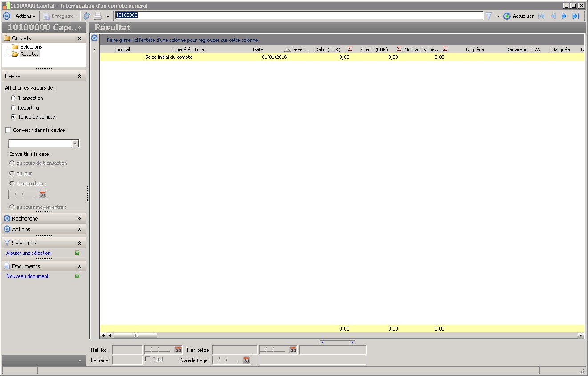Enable Convertir dans la devise checkbox
Viewport: 588px width, 376px height.
click(8, 130)
